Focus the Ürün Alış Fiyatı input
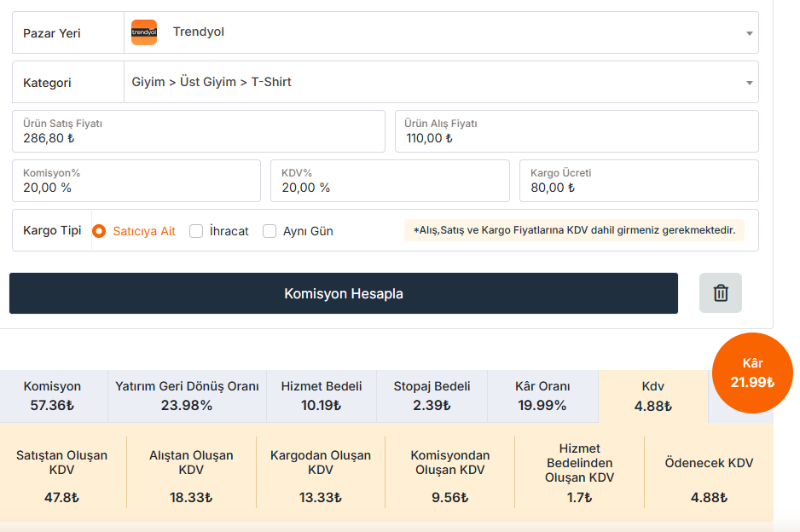The image size is (800, 532). (577, 131)
